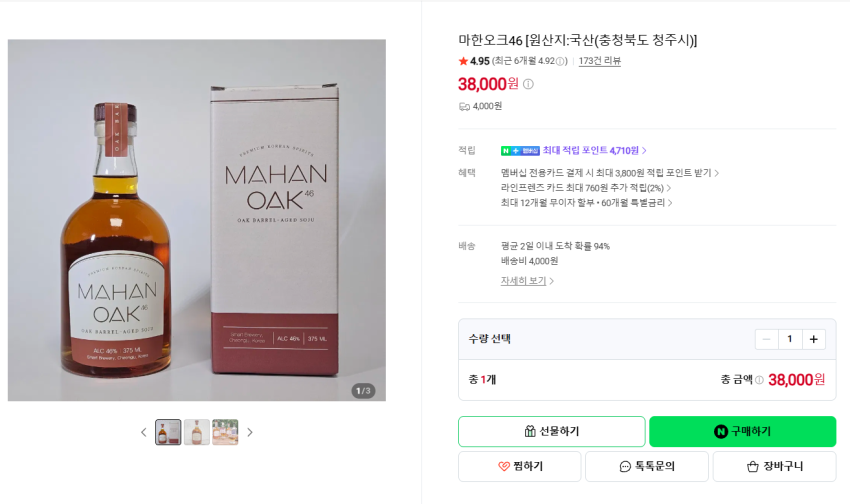Buy now with green 구매하기 button
Viewport: 850px width, 504px height.
coord(743,431)
